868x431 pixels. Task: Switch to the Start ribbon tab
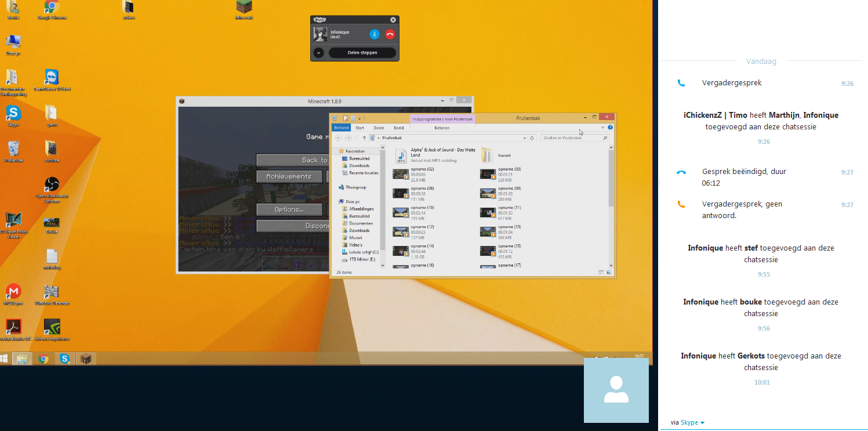(360, 128)
